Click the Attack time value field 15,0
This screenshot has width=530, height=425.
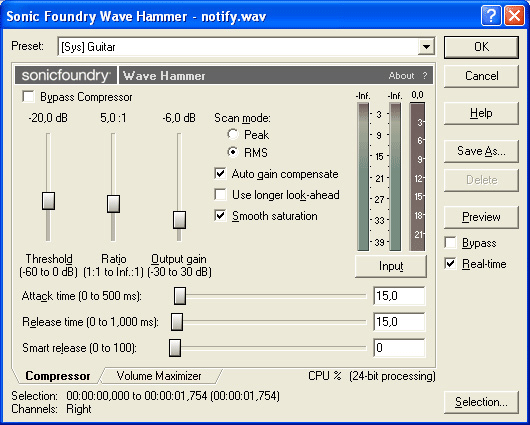click(x=399, y=296)
